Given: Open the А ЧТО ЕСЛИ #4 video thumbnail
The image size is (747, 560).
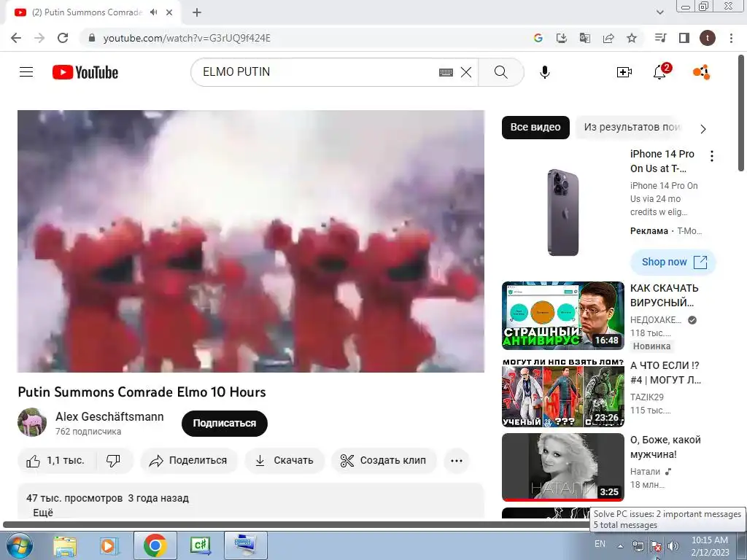Looking at the screenshot, I should coord(563,393).
